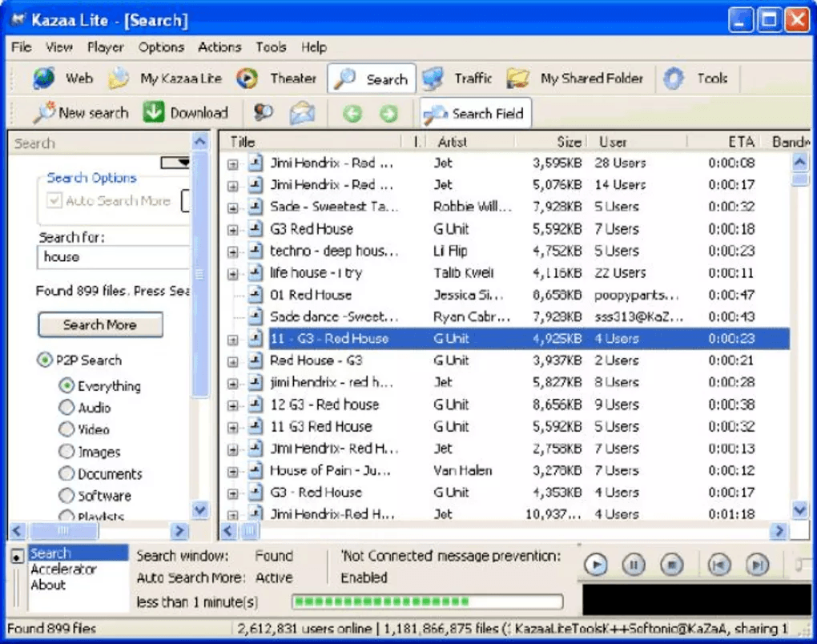Expand the first Jimi Hendrix result
Image resolution: width=817 pixels, height=644 pixels.
(x=232, y=163)
